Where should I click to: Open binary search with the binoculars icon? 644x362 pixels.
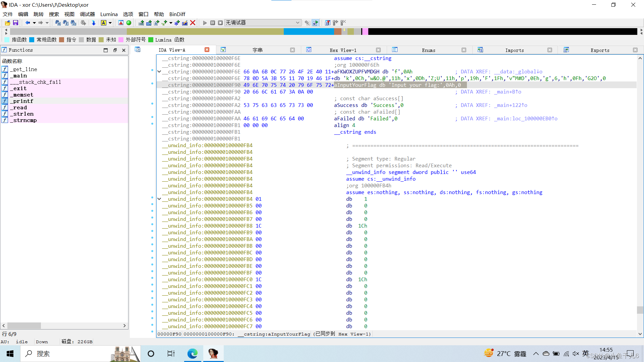click(73, 23)
